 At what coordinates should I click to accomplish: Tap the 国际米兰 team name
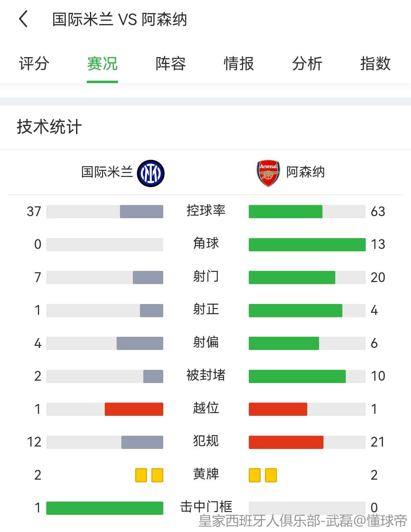click(107, 172)
